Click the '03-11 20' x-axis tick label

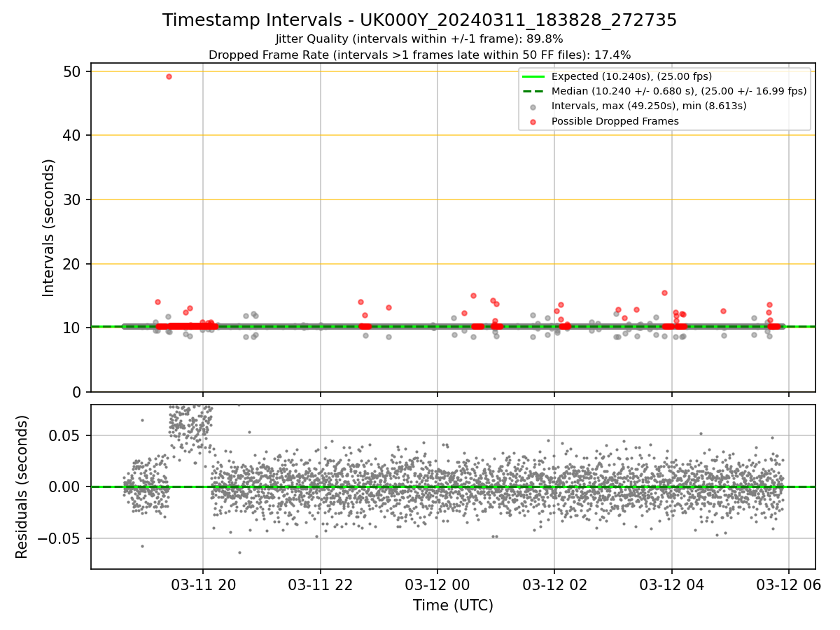coord(203,584)
